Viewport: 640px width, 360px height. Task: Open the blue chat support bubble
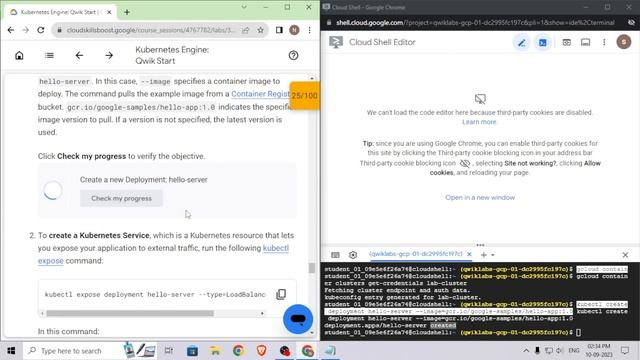[x=298, y=319]
